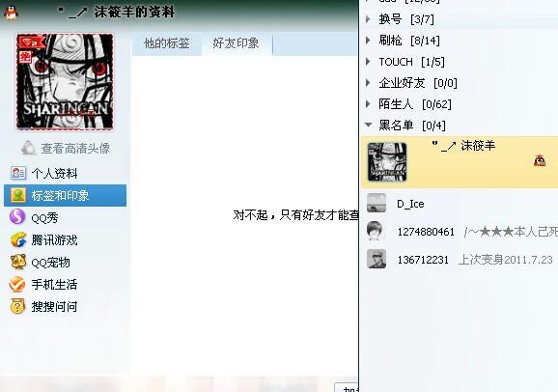Viewport: 558px width, 392px height.
Task: Select contact 136712231
Action: pos(460,260)
